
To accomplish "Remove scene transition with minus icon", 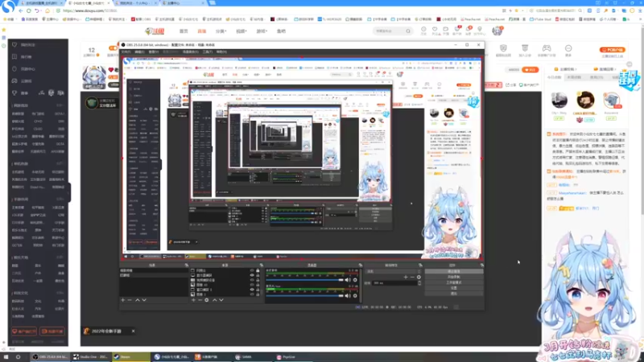I will pos(412,277).
